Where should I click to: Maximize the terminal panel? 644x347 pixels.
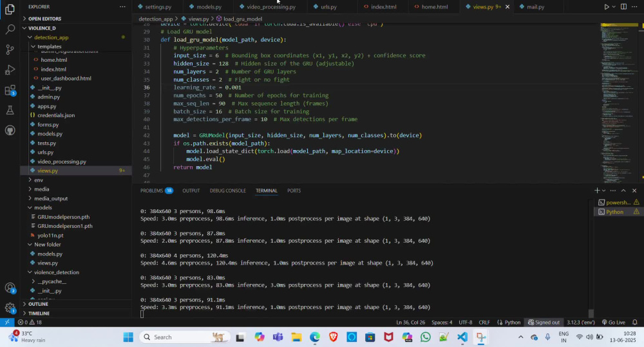tap(623, 191)
